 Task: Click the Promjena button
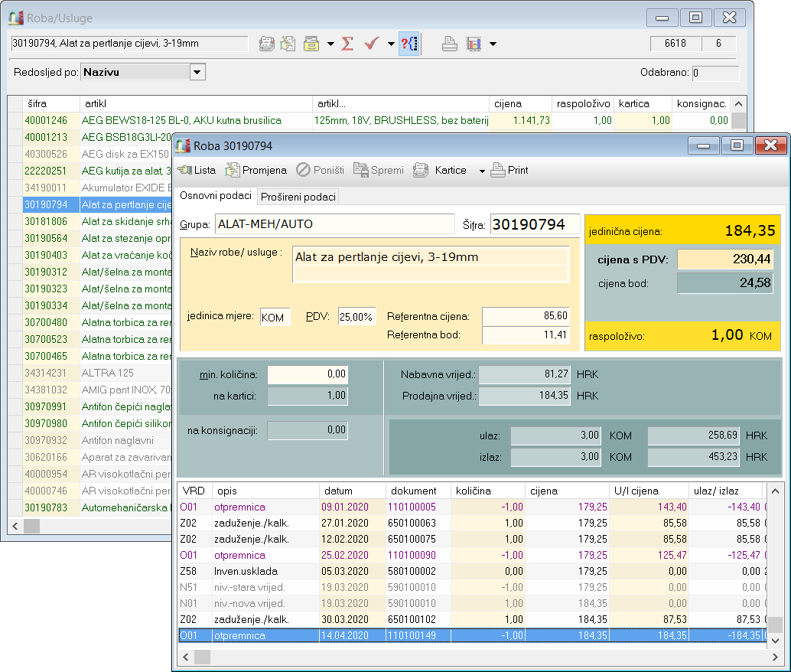coord(256,170)
